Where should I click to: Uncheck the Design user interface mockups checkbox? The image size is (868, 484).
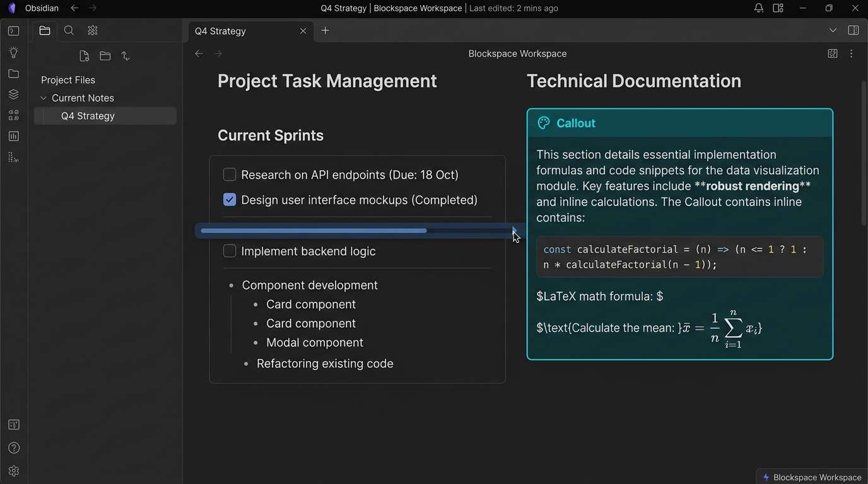tap(230, 200)
